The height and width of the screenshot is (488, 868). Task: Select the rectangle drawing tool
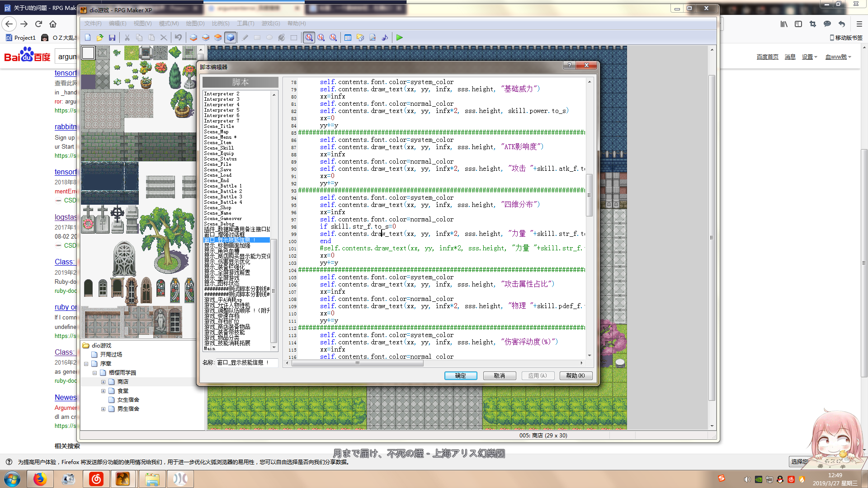[257, 38]
